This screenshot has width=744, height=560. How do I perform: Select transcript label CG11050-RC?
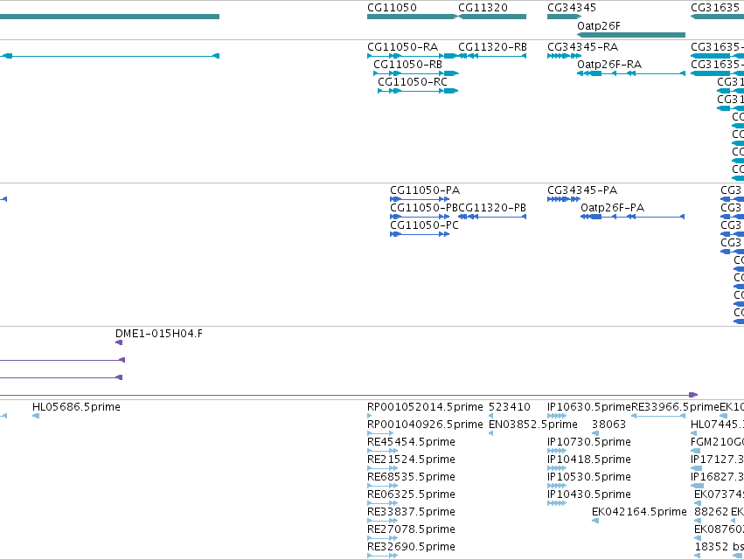(413, 82)
